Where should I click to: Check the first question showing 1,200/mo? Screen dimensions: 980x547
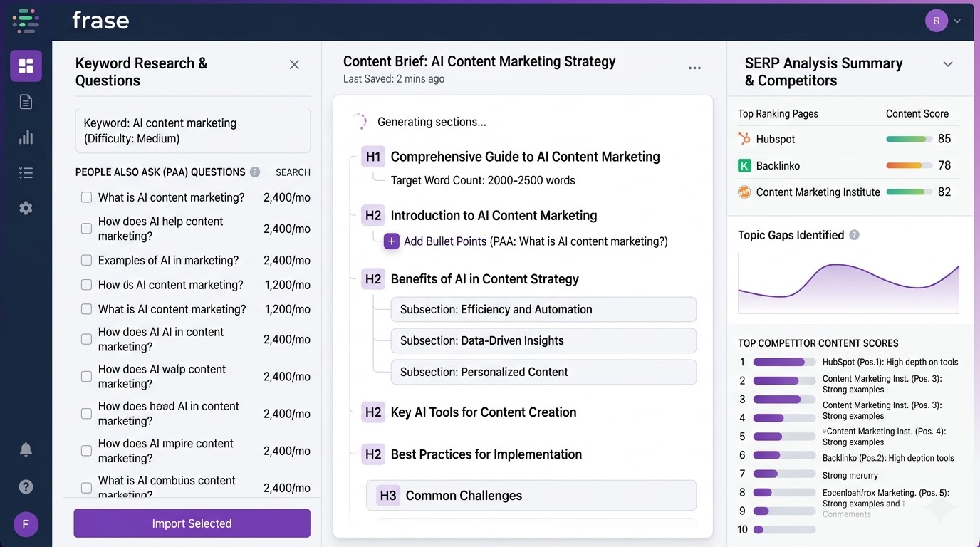pyautogui.click(x=86, y=285)
